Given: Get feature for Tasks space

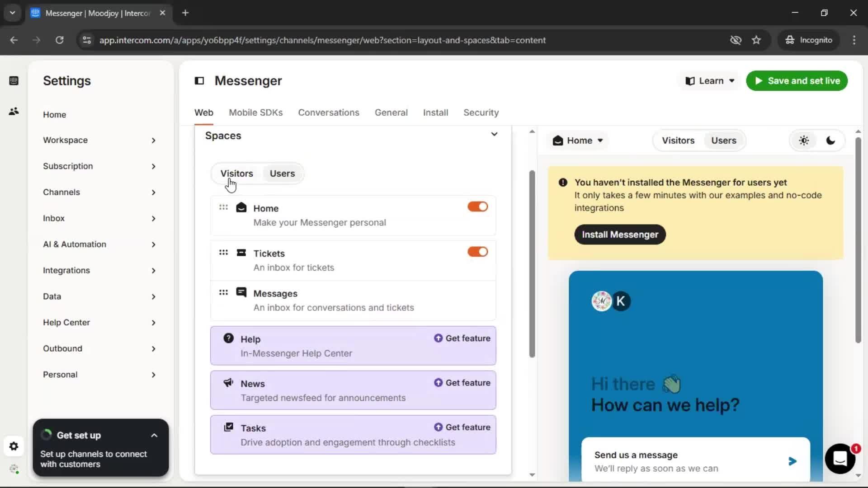Looking at the screenshot, I should coord(462,427).
